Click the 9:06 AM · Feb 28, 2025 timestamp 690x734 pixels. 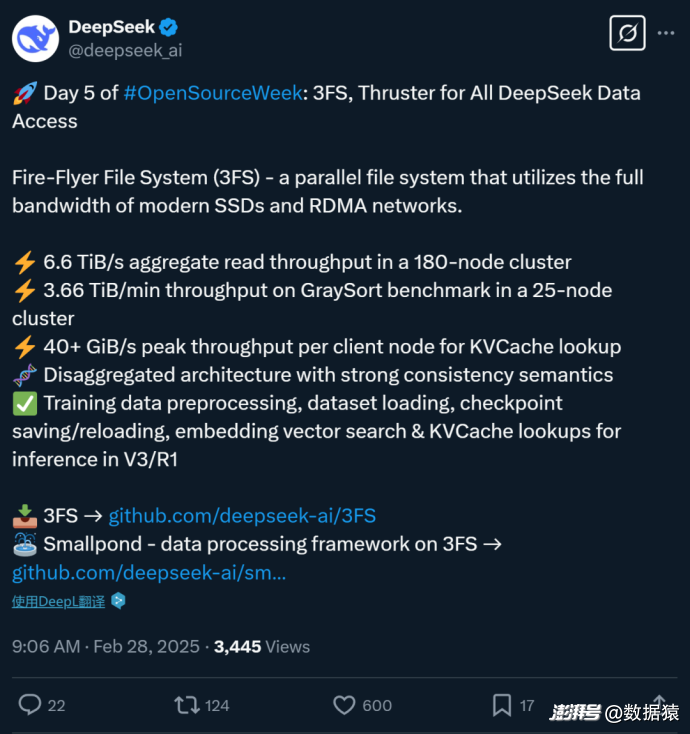(x=105, y=647)
